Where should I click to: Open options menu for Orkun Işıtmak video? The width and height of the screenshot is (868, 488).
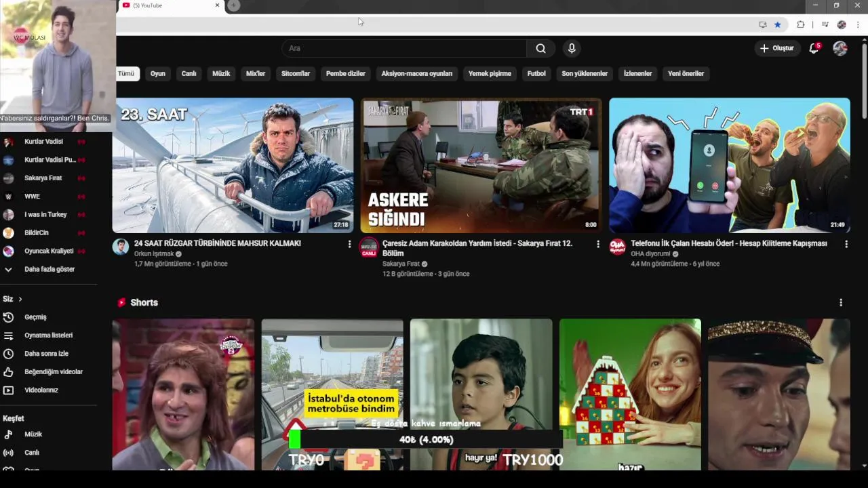[350, 244]
